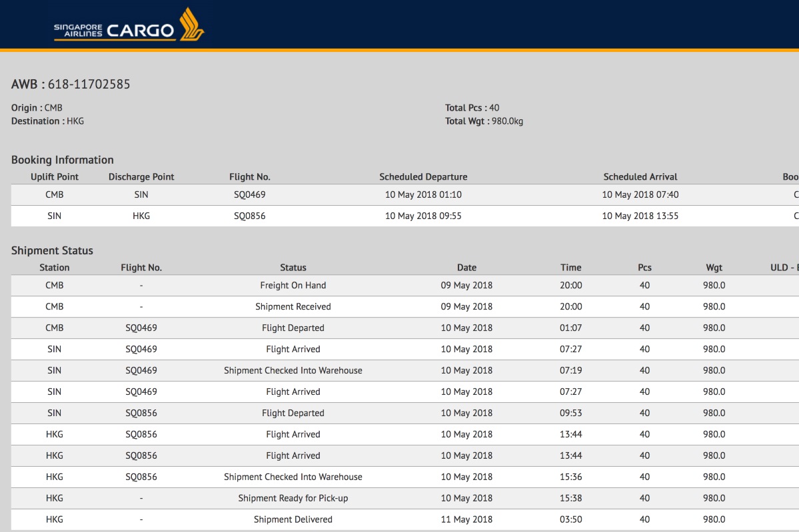Screen dimensions: 799x532
Task: Select the Shipment Received status entry
Action: tap(293, 307)
